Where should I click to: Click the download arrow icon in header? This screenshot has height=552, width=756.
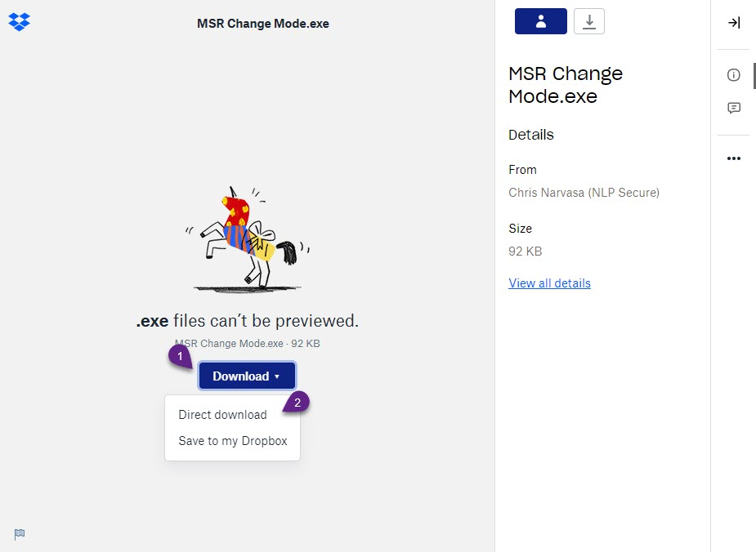pyautogui.click(x=588, y=21)
